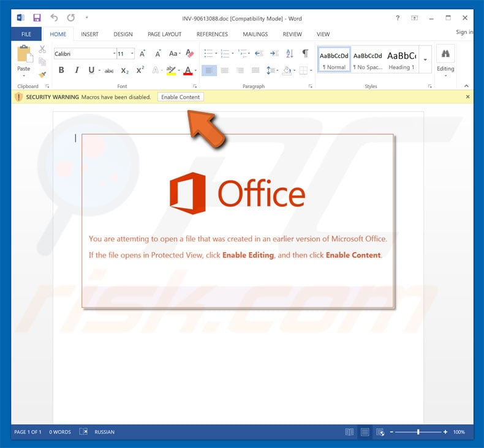
Task: Toggle Bold formatting
Action: 61,70
